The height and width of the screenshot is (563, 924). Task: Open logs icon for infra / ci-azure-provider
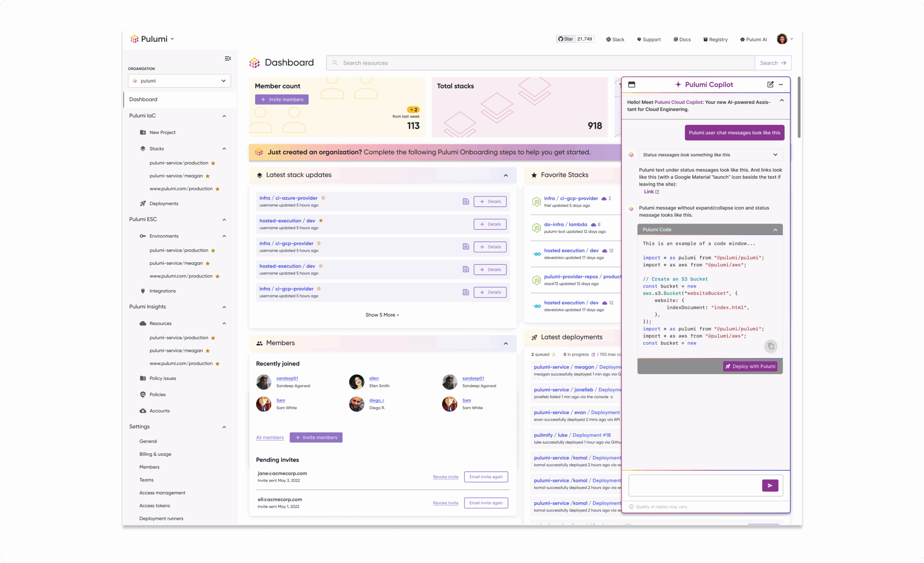pyautogui.click(x=465, y=201)
